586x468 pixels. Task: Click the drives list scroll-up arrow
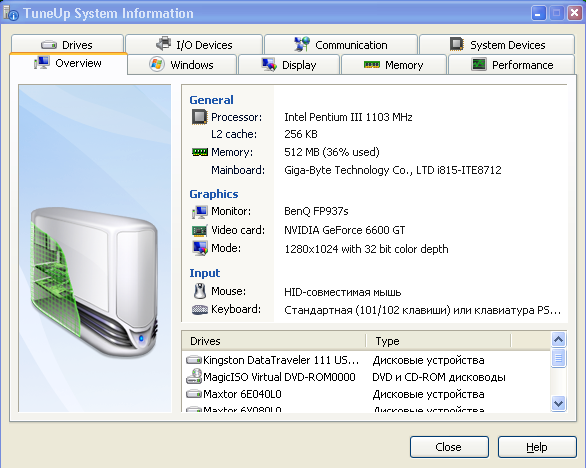coord(558,339)
